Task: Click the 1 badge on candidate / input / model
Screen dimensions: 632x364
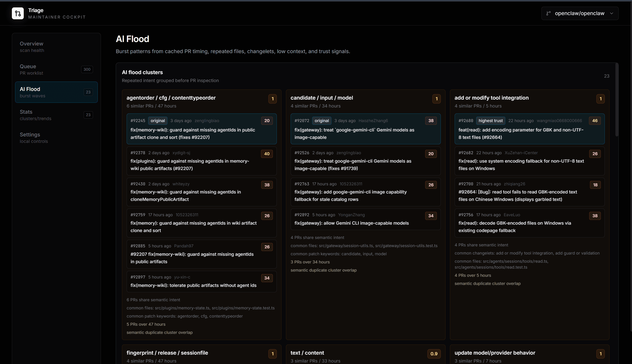Action: click(437, 99)
